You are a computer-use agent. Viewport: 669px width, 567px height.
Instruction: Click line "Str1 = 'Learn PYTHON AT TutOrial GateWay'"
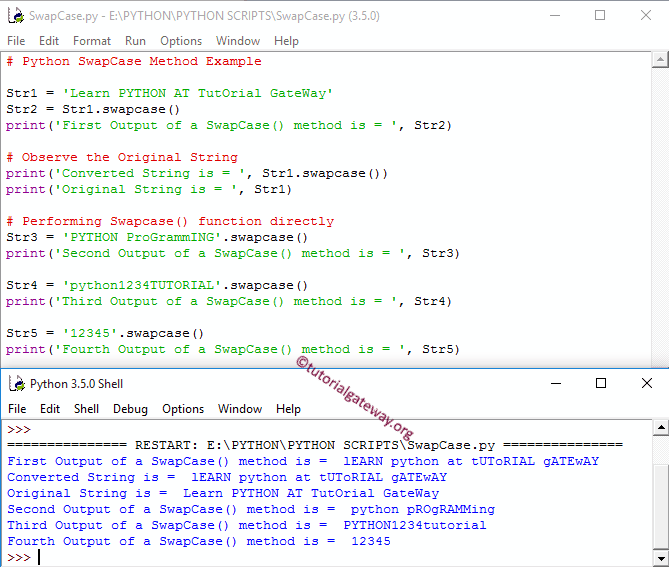coord(169,93)
